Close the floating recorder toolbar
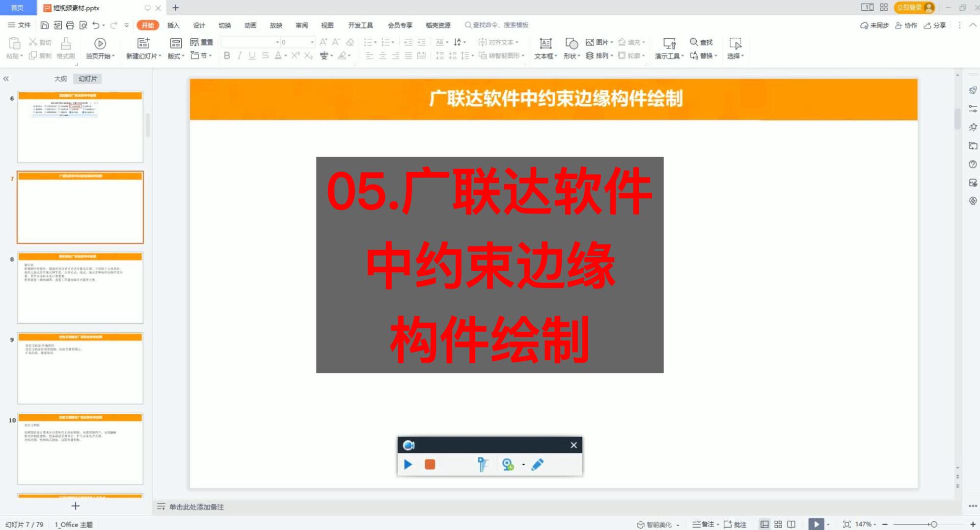This screenshot has width=980, height=530. click(573, 445)
